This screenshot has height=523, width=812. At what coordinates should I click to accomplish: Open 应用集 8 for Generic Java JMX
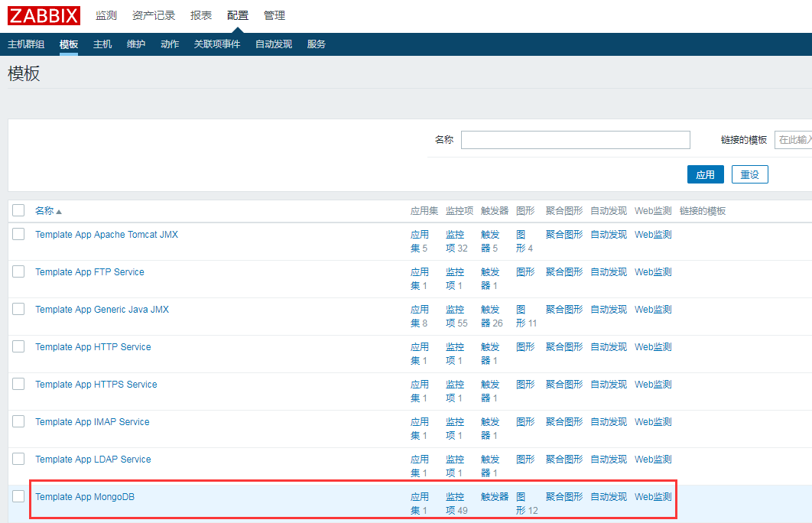[x=420, y=317]
